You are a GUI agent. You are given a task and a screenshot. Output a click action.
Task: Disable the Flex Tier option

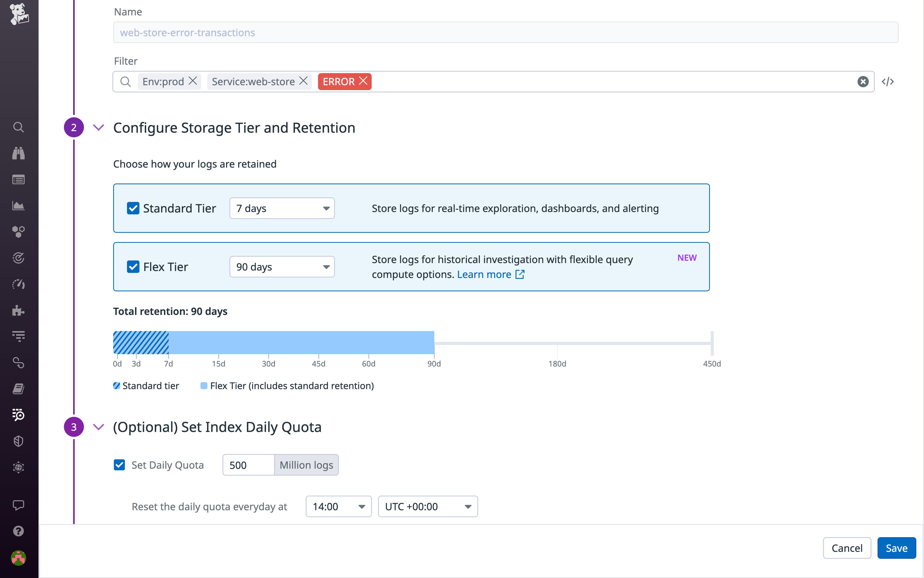tap(133, 267)
